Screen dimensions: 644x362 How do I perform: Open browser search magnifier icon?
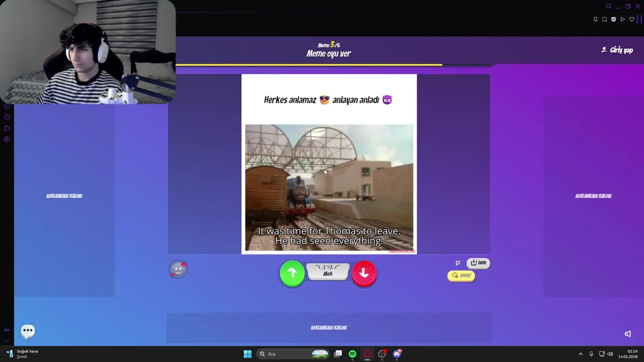click(608, 7)
